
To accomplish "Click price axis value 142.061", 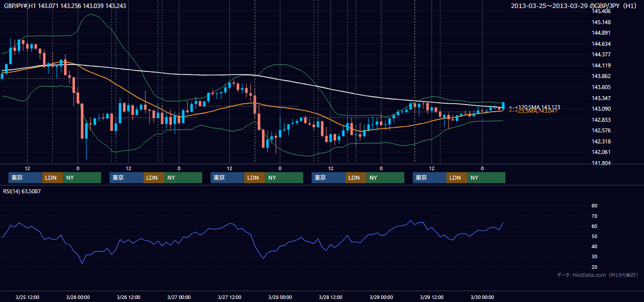I will click(x=601, y=152).
